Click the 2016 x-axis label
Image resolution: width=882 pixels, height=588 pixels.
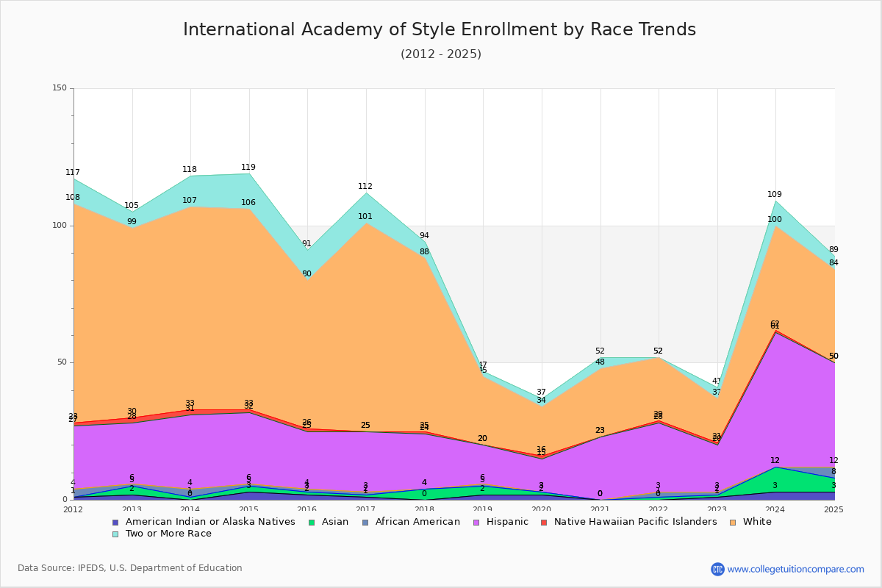(x=308, y=509)
